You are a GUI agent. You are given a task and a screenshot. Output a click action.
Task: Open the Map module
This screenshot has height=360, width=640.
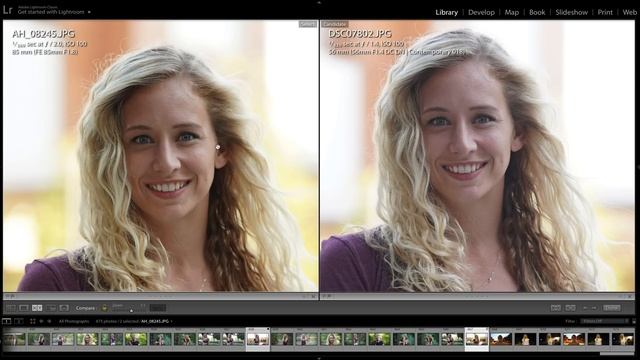pyautogui.click(x=511, y=12)
